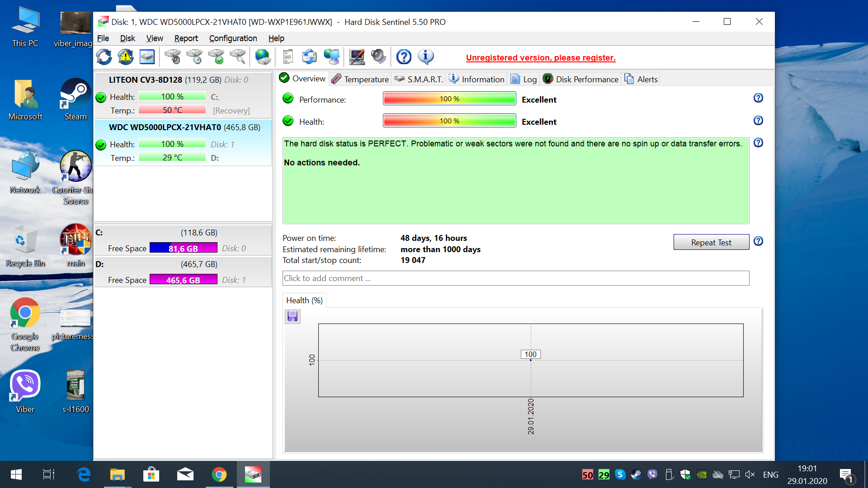Viewport: 868px width, 488px height.
Task: Click the globe with disk toolbar icon
Action: click(263, 57)
